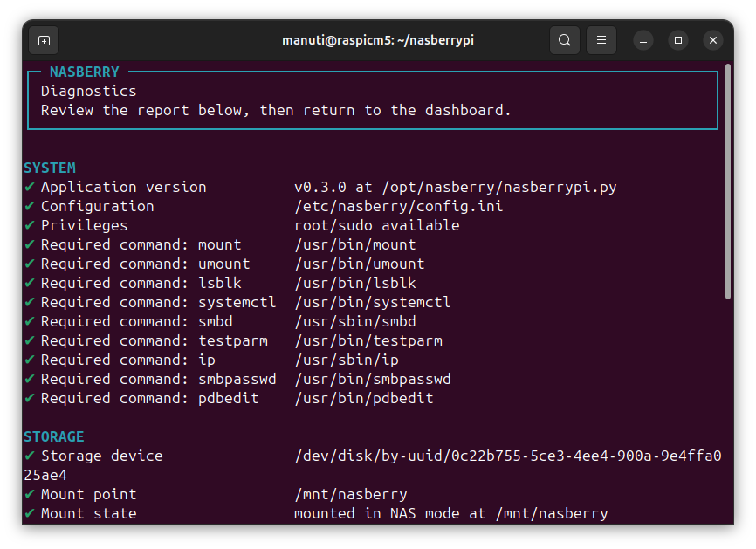
Task: Click the '/usr/bin/mount' path
Action: [x=355, y=245]
